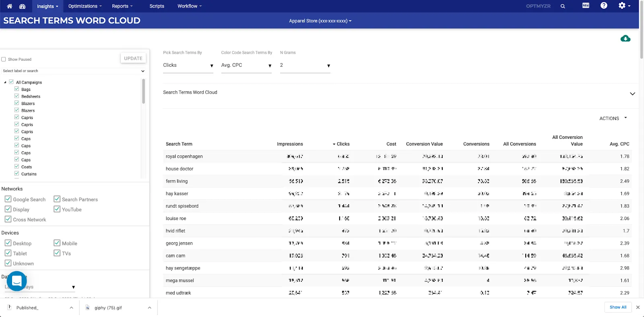Click the campaign list scrollbar

(x=143, y=91)
